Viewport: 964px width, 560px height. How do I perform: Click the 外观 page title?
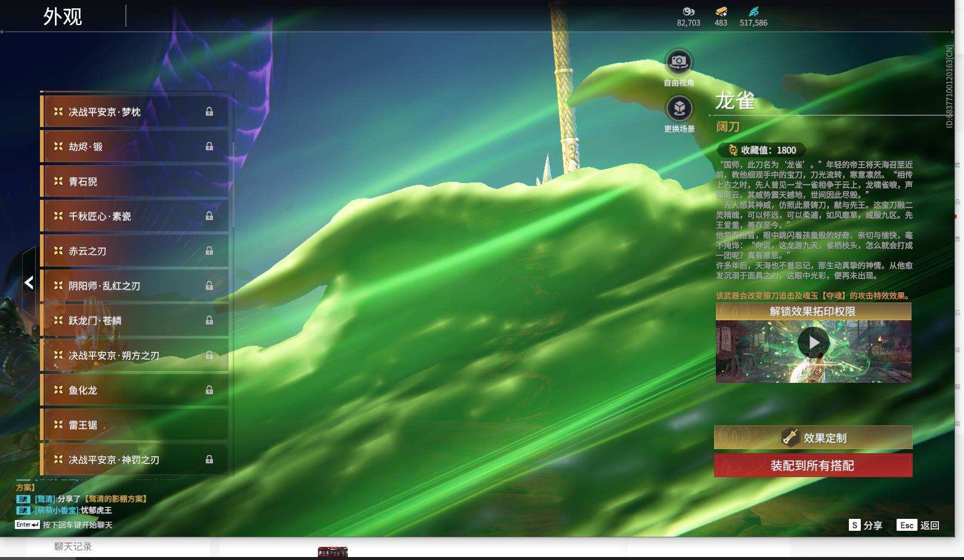point(63,17)
